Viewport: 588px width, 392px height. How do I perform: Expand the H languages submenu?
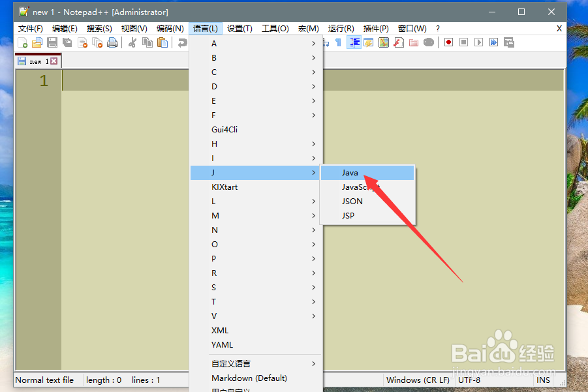256,144
